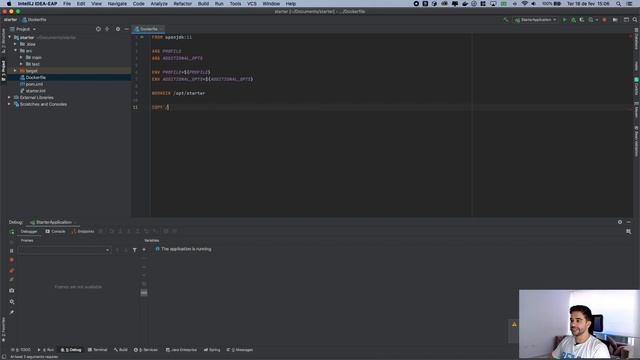Click the locate/scroll-from-source target icon
The image size is (640, 360).
tap(98, 29)
